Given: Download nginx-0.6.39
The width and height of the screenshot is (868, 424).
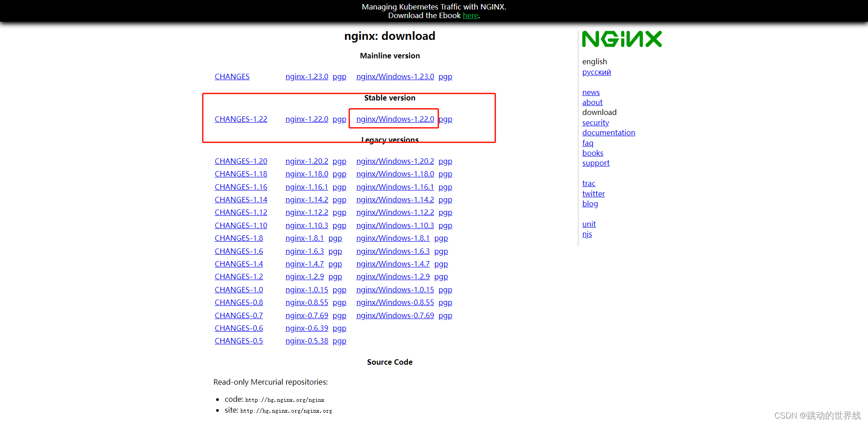Looking at the screenshot, I should pyautogui.click(x=307, y=328).
